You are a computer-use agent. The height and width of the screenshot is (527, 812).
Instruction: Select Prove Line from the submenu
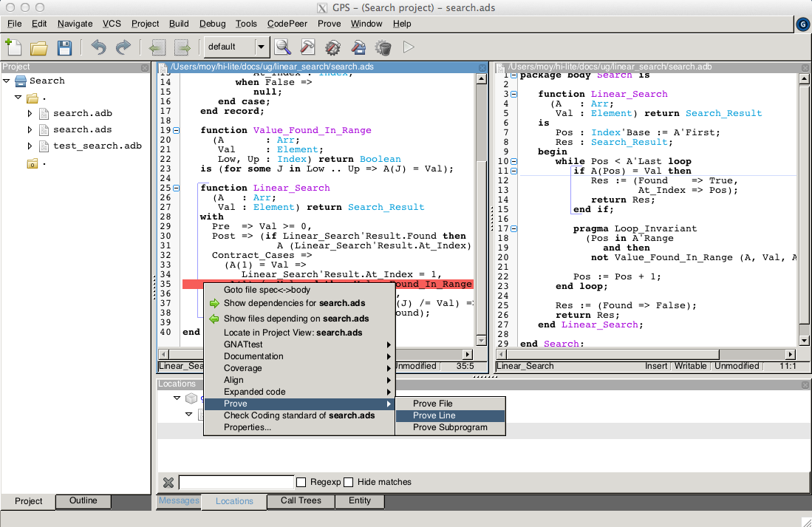click(x=450, y=415)
